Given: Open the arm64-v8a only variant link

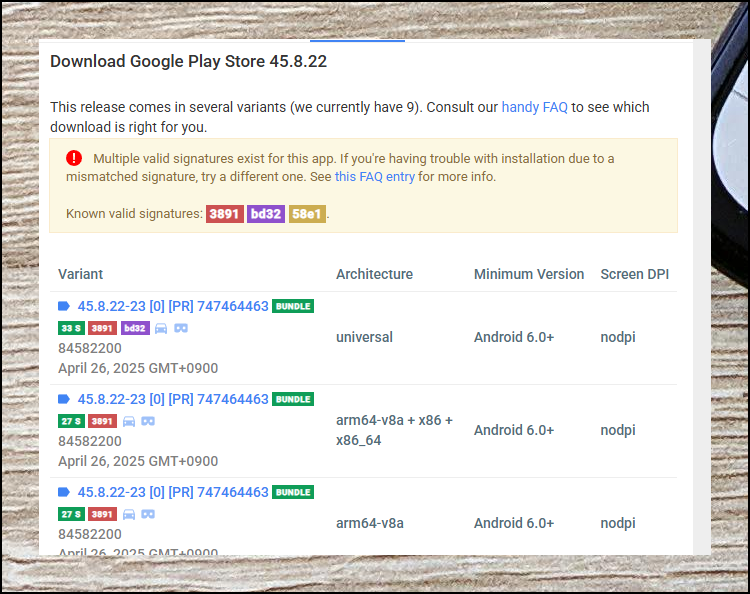Looking at the screenshot, I should tap(173, 492).
